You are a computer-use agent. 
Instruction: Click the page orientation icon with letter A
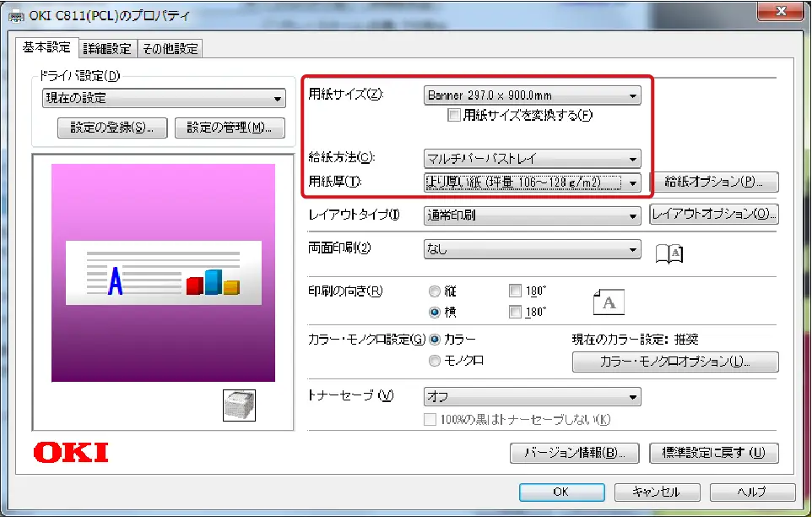coord(609,302)
